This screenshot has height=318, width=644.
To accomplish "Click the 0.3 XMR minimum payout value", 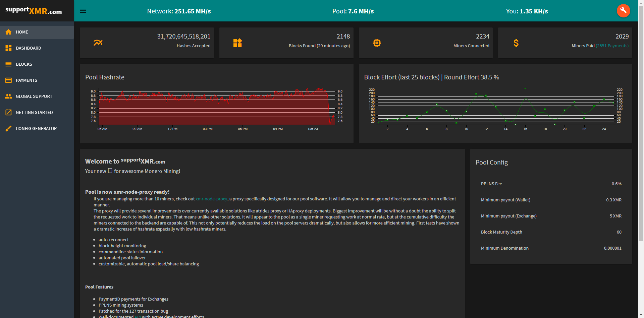I will tap(614, 200).
